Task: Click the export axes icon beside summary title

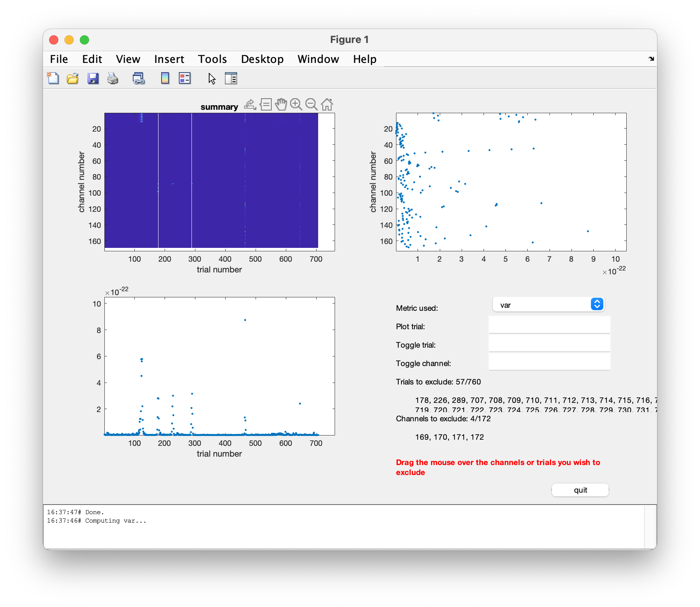Action: [250, 104]
